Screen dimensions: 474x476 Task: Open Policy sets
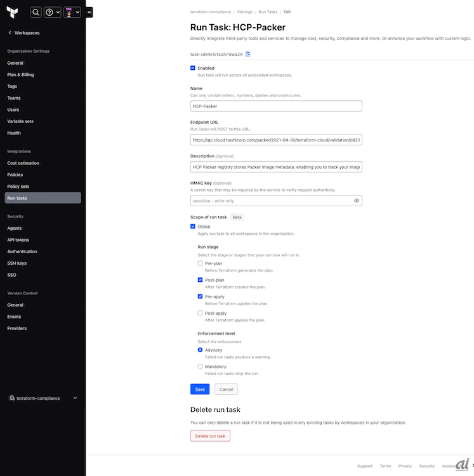[x=18, y=187]
